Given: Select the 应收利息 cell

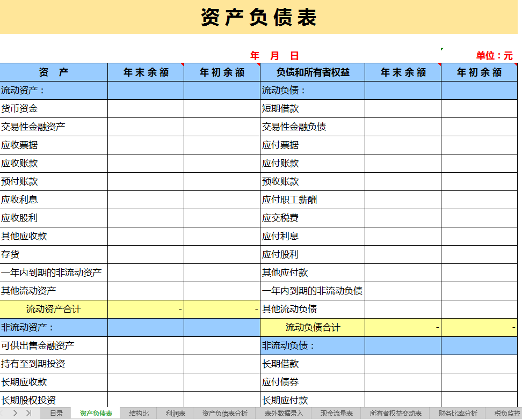Looking at the screenshot, I should [x=54, y=200].
